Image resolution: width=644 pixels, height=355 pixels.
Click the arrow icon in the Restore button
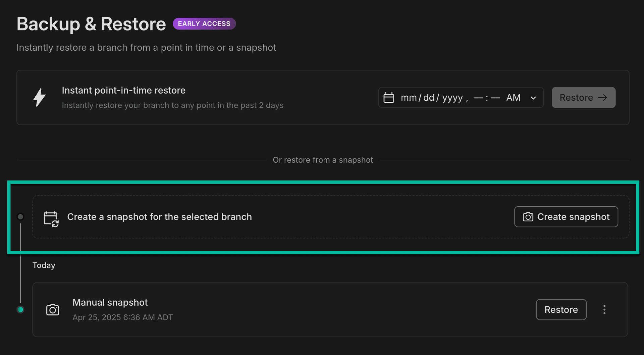coord(603,97)
